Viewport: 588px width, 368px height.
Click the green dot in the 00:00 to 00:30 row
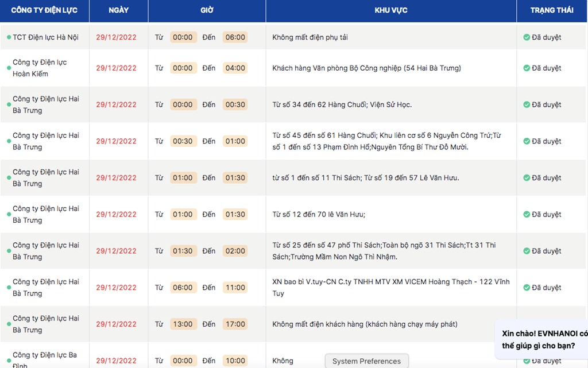[9, 105]
